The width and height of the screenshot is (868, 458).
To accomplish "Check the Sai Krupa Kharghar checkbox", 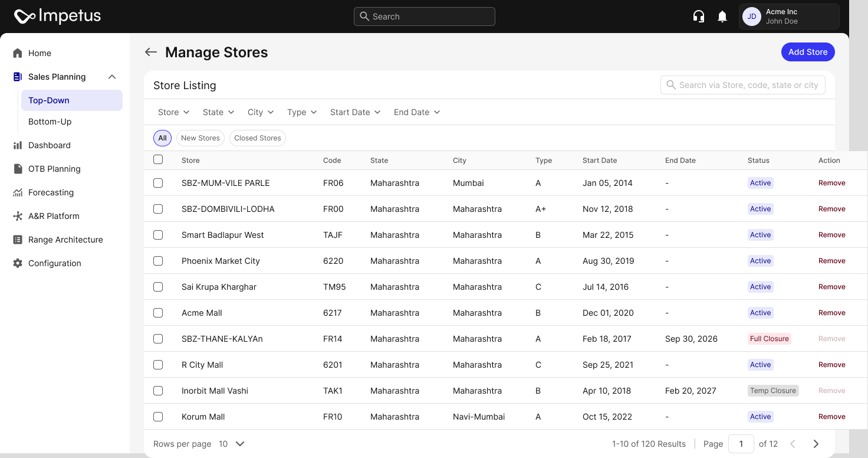I will [x=158, y=287].
